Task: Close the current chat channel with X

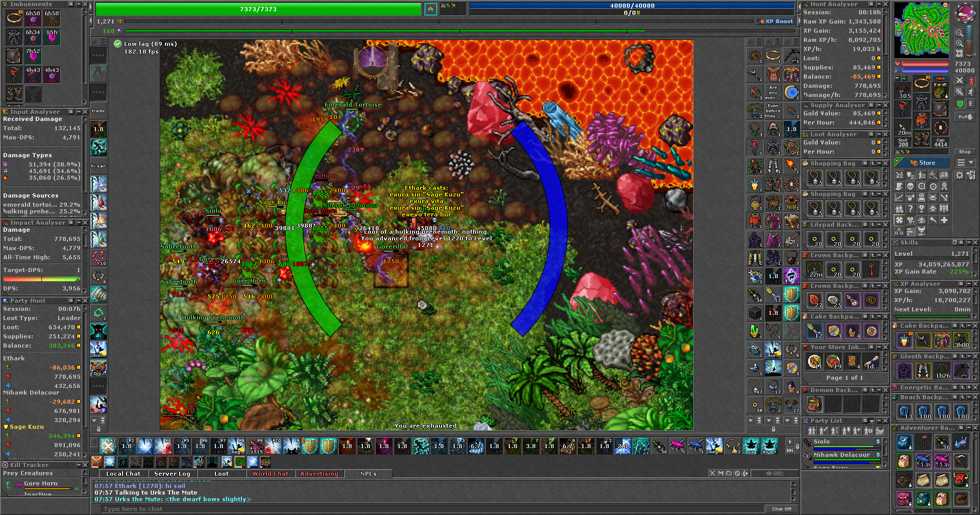Action: [712, 473]
